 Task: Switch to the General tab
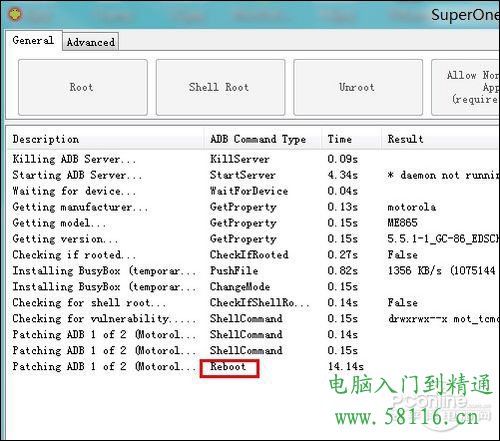pyautogui.click(x=33, y=40)
